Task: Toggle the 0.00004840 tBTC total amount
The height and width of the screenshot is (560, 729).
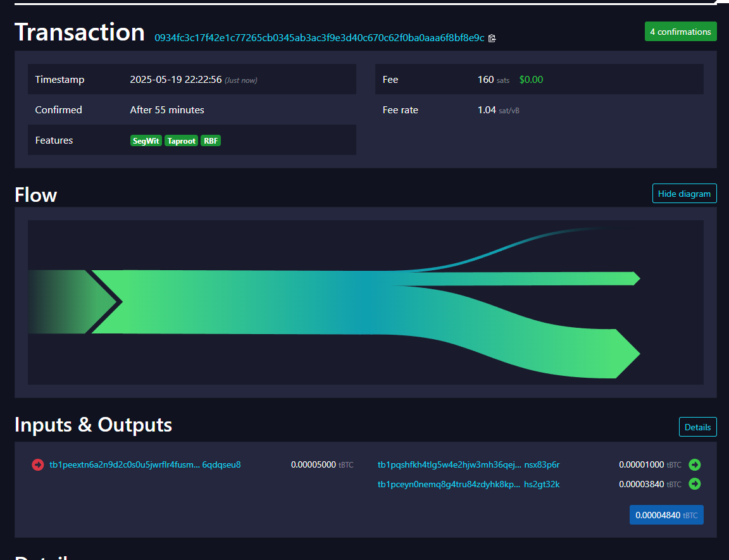Action: click(666, 515)
